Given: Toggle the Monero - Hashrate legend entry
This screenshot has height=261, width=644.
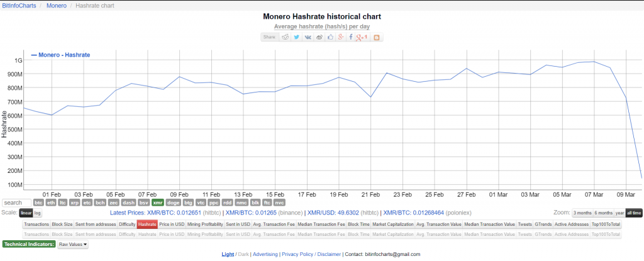Looking at the screenshot, I should 61,55.
